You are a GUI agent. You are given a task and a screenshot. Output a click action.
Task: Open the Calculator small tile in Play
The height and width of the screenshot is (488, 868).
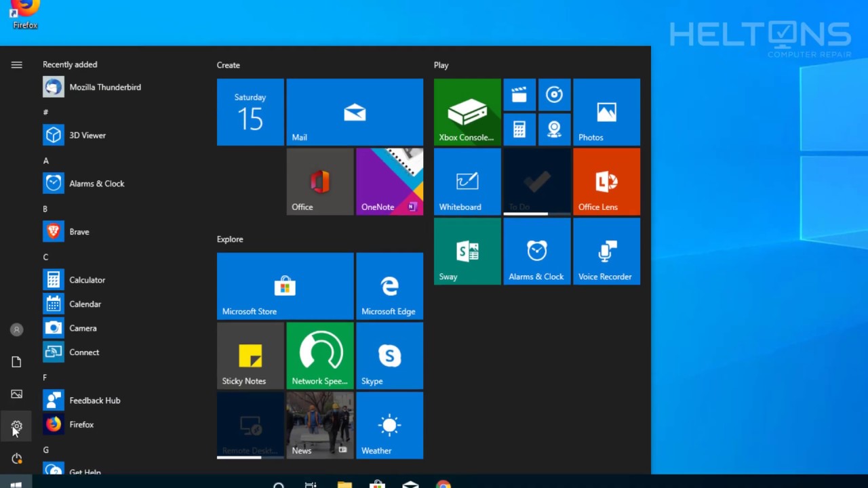point(519,129)
